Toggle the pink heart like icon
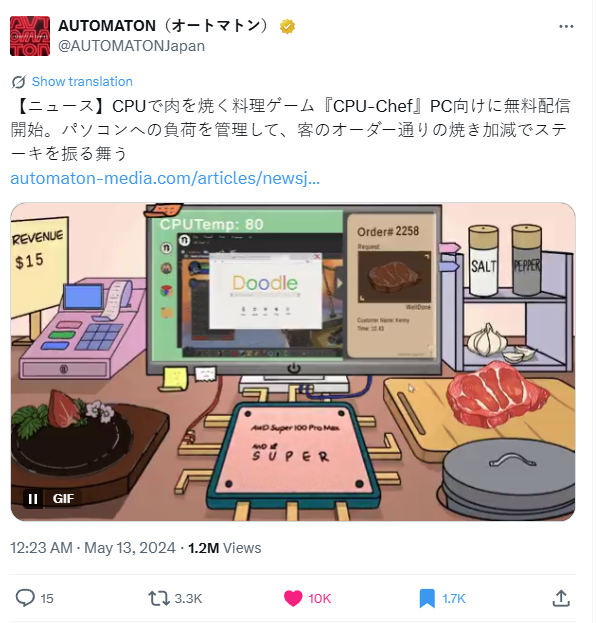 293,598
